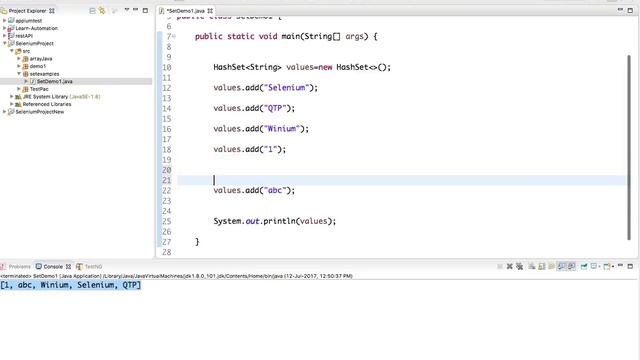Expand the demo1 package
This screenshot has height=360, width=640.
coord(19,66)
